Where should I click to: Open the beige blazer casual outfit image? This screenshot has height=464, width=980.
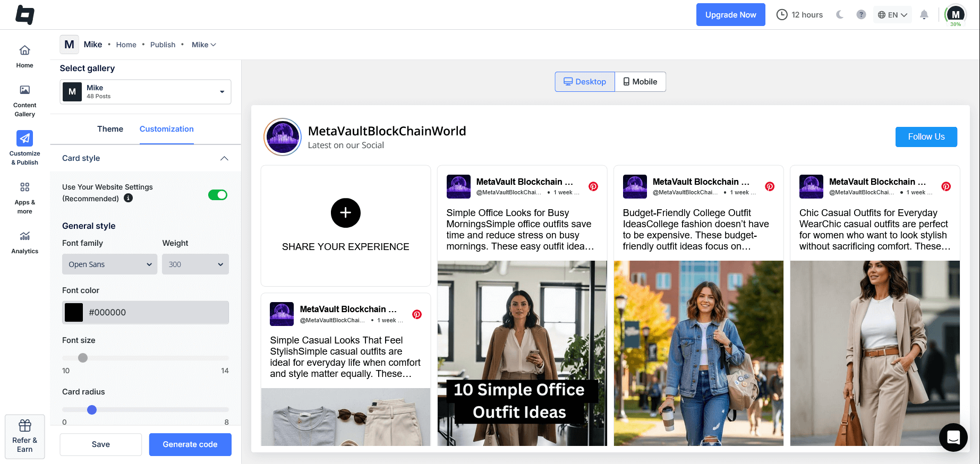pos(875,353)
